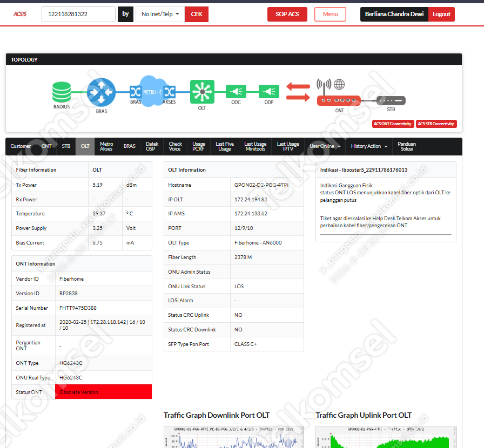Viewport: 484px width, 448px height.
Task: Switch to the STB tab
Action: (66, 146)
